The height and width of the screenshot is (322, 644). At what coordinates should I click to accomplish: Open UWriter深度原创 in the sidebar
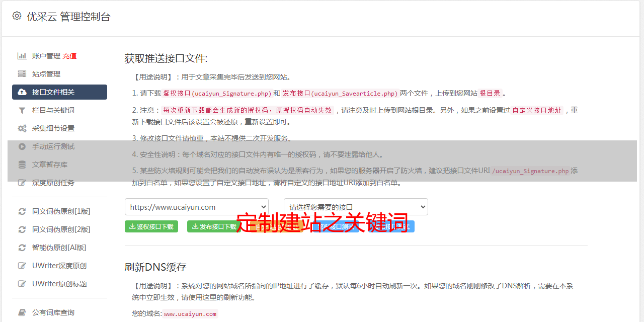(59, 266)
